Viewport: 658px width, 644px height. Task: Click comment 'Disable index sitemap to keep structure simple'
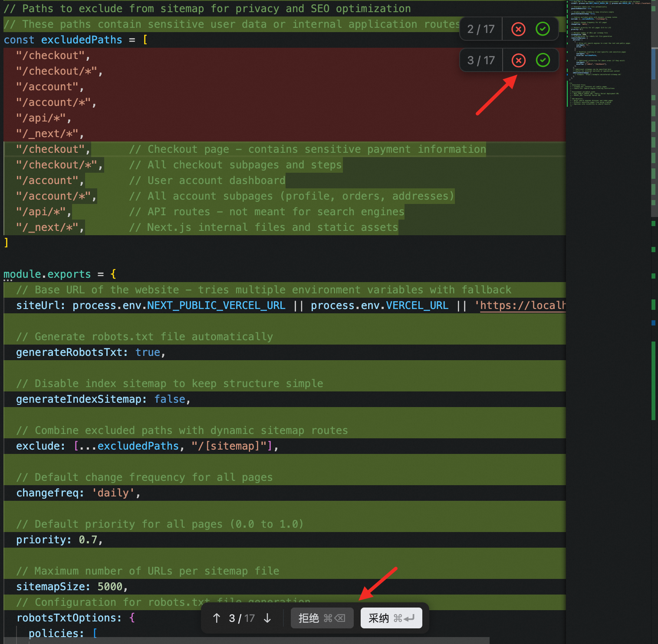(170, 384)
